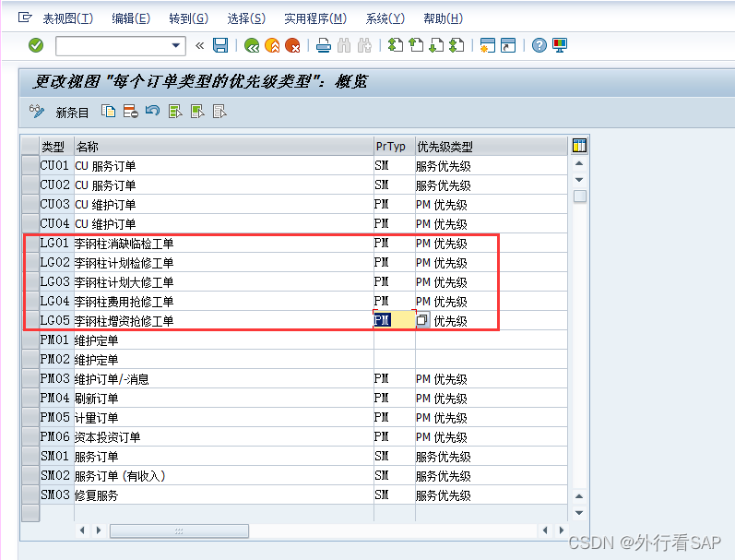Click the green checkmark Enter icon
The image size is (735, 560).
click(x=36, y=45)
